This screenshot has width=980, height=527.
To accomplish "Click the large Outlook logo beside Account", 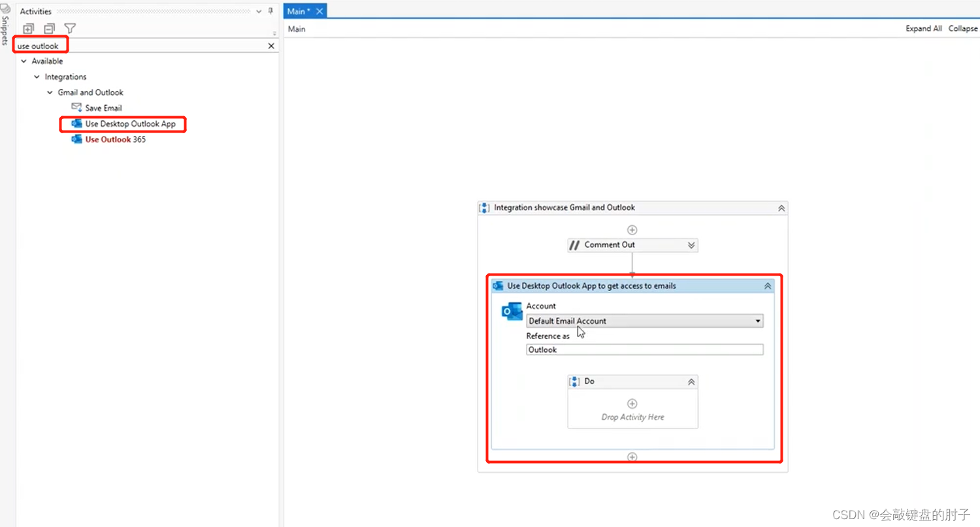I will coord(512,311).
